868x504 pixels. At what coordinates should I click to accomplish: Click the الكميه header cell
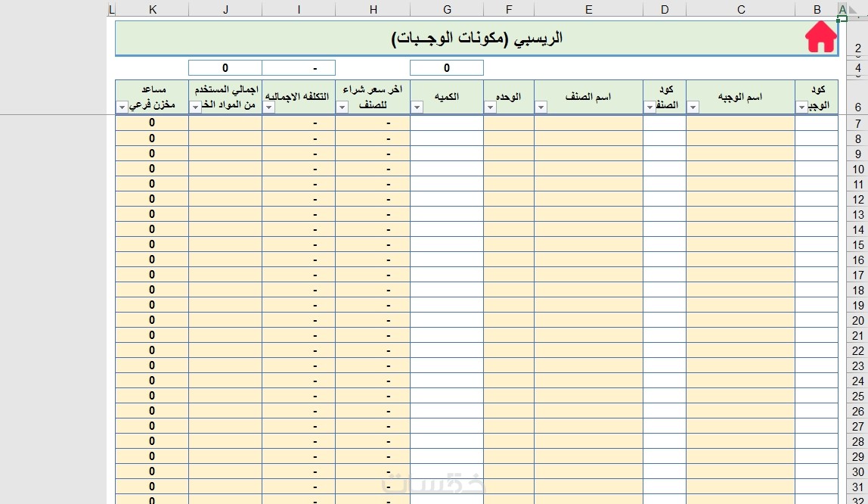pyautogui.click(x=447, y=97)
